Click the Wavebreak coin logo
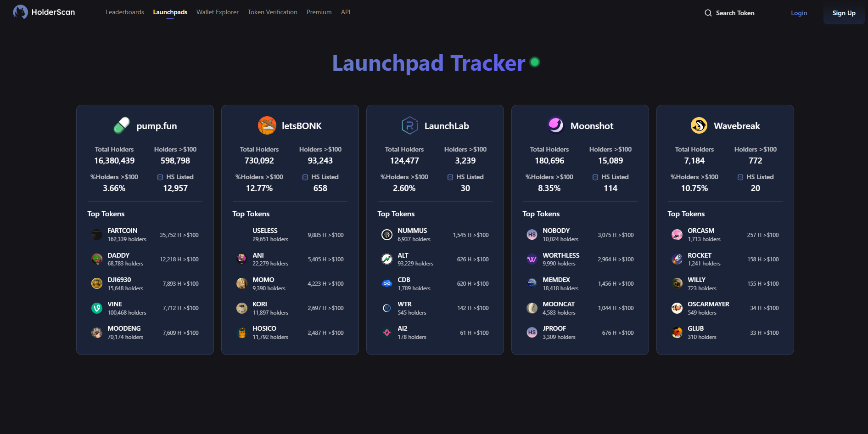This screenshot has width=868, height=434. [699, 125]
